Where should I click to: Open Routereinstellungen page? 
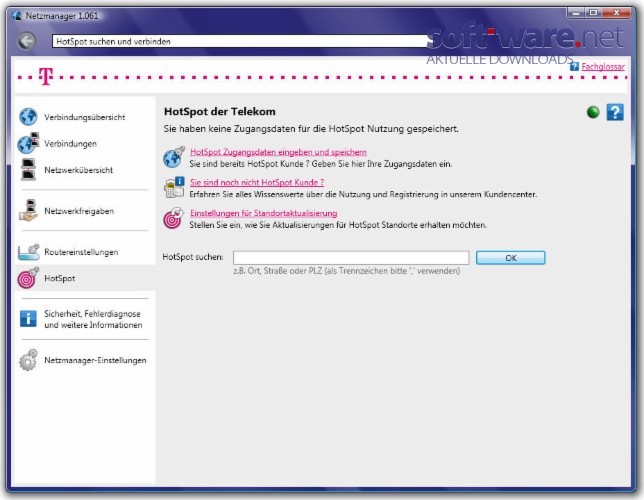(x=81, y=252)
